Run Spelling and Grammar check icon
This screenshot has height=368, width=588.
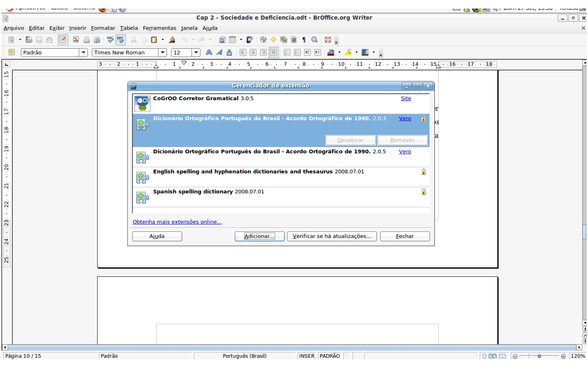tap(110, 40)
